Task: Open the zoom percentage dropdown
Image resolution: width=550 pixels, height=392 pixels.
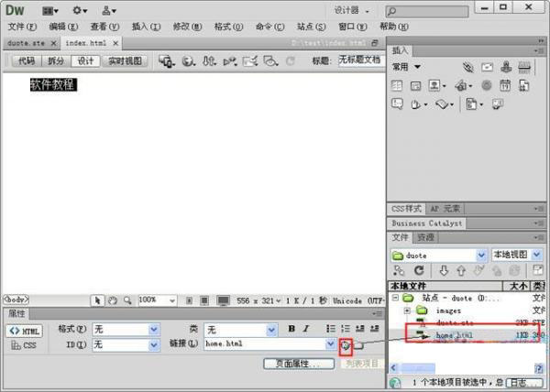Action: tap(172, 300)
